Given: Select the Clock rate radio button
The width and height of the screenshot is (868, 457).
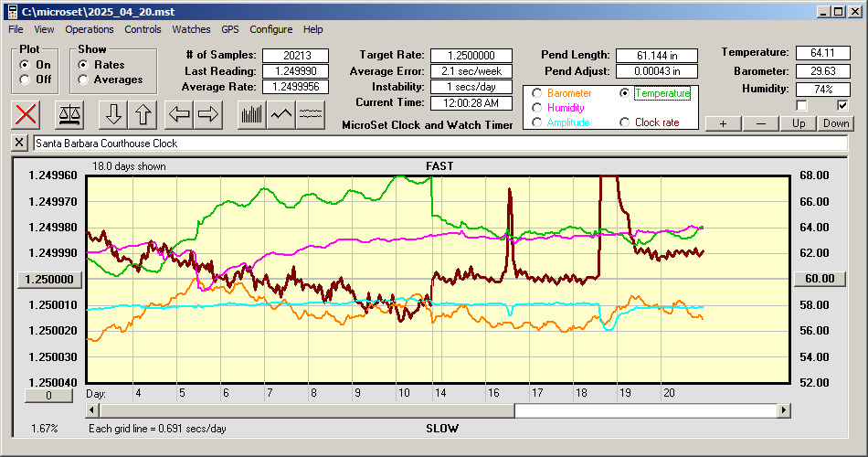Looking at the screenshot, I should click(x=625, y=122).
